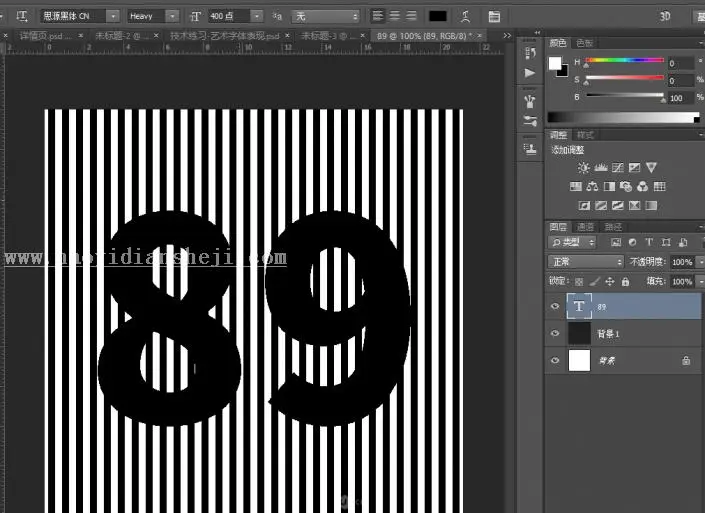705x513 pixels.
Task: Add a Posterize adjustment
Action: (x=601, y=205)
